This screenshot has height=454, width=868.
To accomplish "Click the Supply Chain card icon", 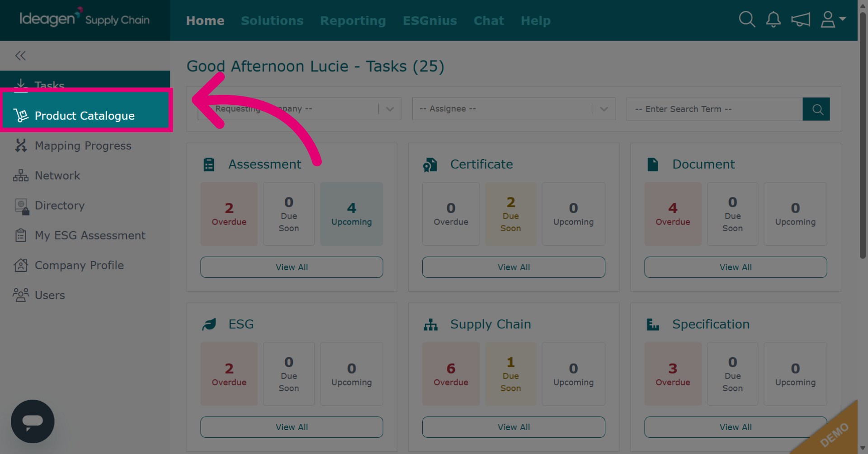I will click(430, 325).
